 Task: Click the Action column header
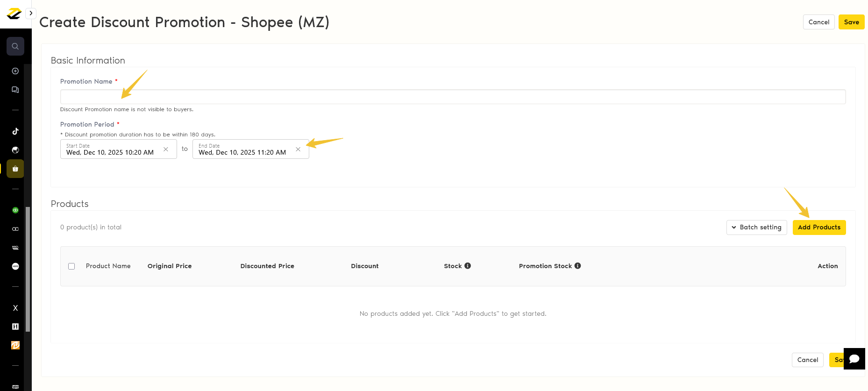click(x=828, y=266)
